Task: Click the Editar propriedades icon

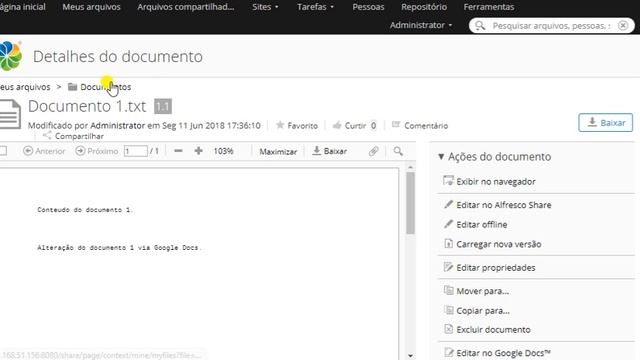Action: pos(448,267)
